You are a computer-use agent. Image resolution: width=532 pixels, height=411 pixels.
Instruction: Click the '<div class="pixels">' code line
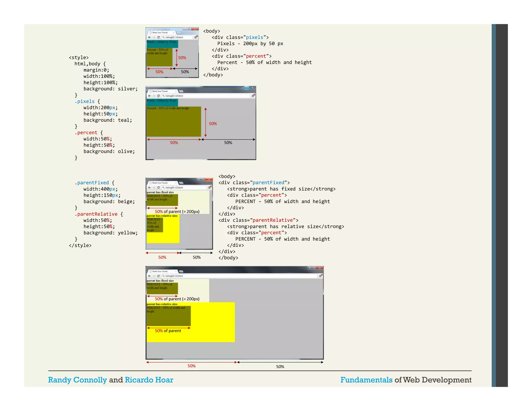pyautogui.click(x=240, y=37)
